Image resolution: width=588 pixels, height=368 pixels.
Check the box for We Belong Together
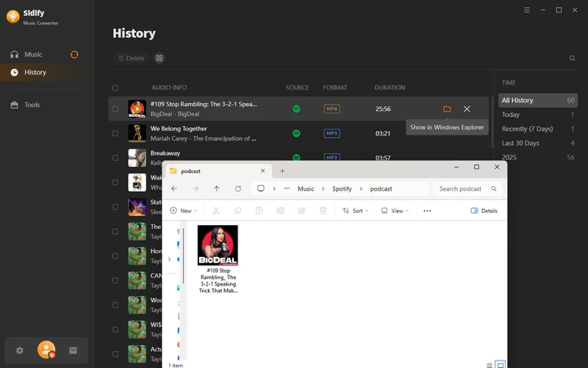[115, 133]
